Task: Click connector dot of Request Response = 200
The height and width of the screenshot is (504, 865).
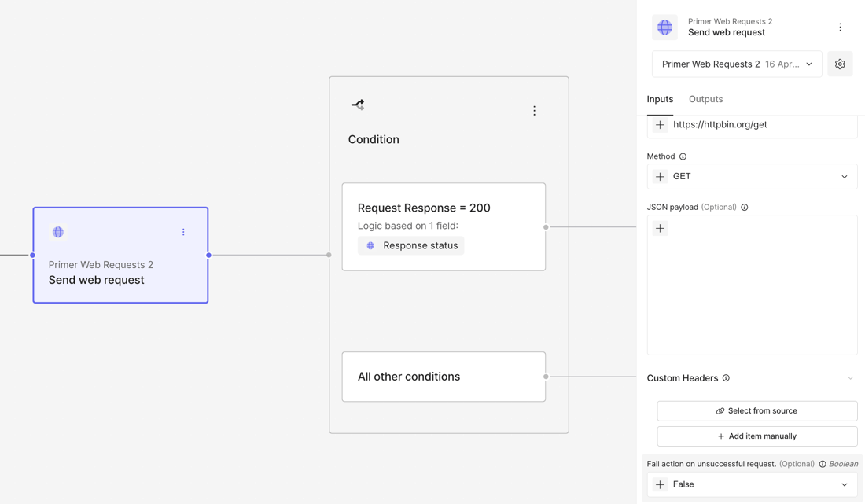Action: 546,227
